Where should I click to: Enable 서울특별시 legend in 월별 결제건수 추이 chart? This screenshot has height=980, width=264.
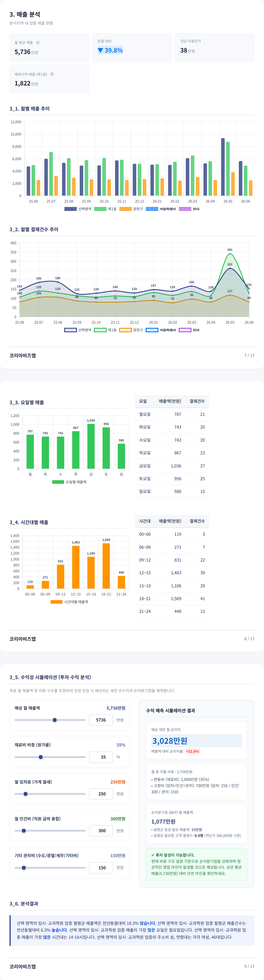[x=161, y=330]
